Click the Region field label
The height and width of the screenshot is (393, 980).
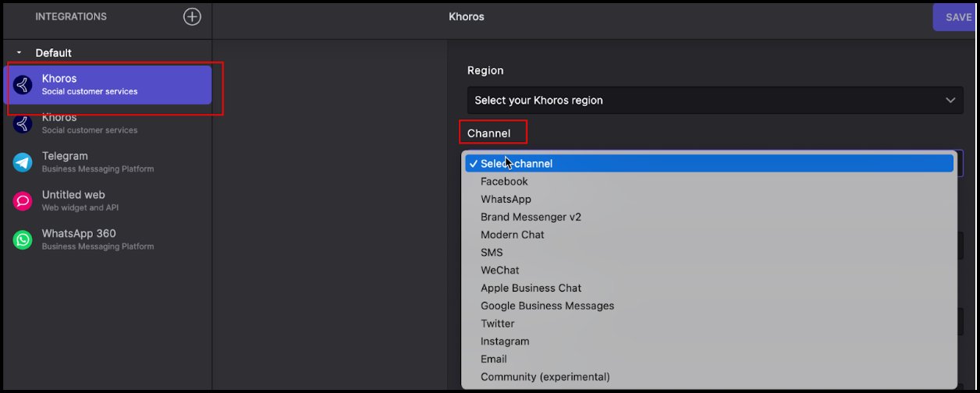point(485,70)
